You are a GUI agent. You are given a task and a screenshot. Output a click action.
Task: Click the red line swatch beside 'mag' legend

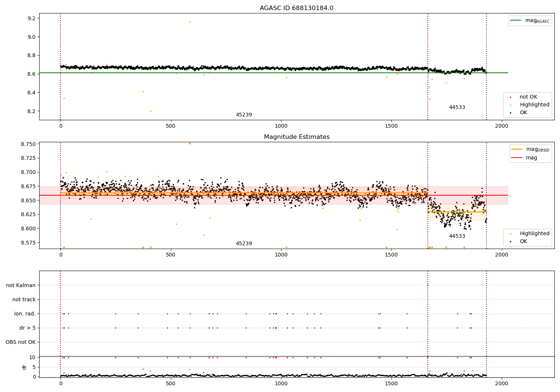(517, 158)
